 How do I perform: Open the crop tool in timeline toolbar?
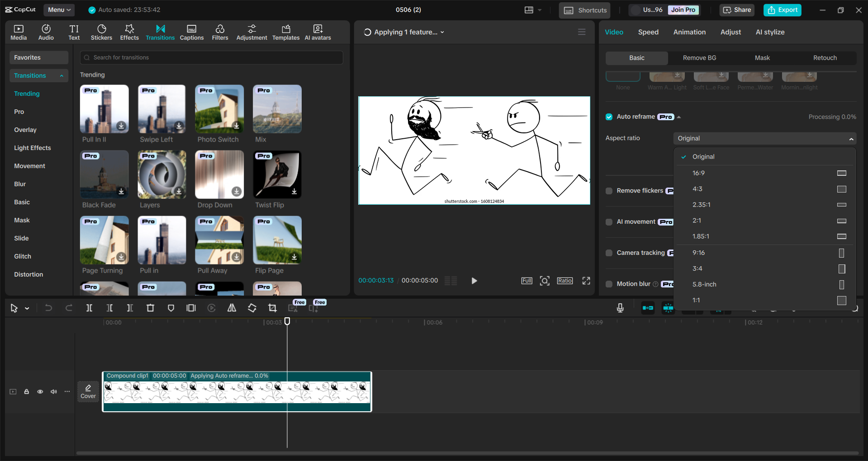pyautogui.click(x=272, y=308)
